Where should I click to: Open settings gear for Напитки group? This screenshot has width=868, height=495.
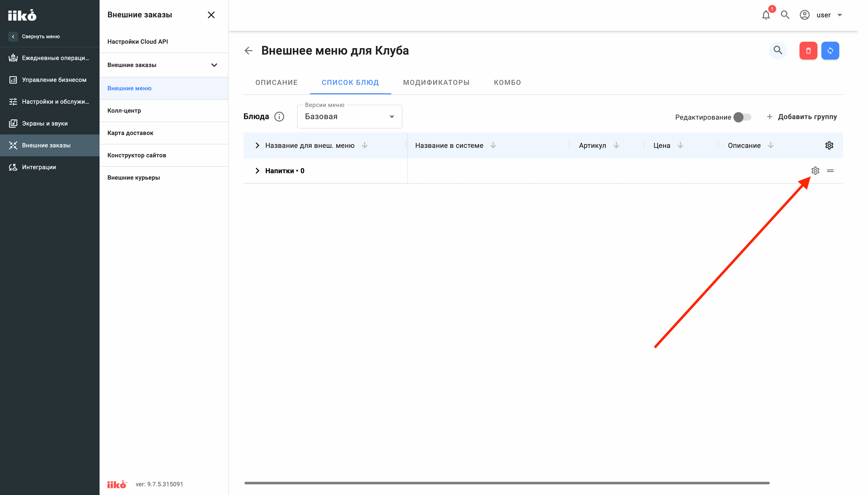pos(815,171)
